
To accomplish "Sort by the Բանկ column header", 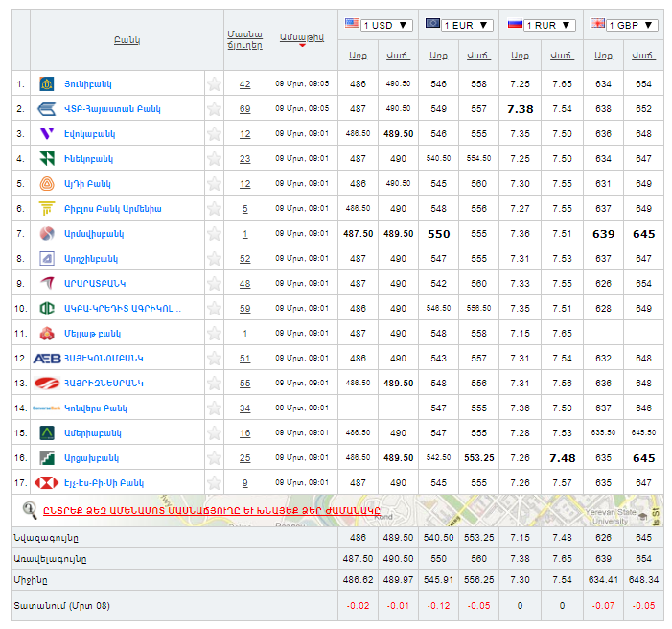I will point(127,40).
